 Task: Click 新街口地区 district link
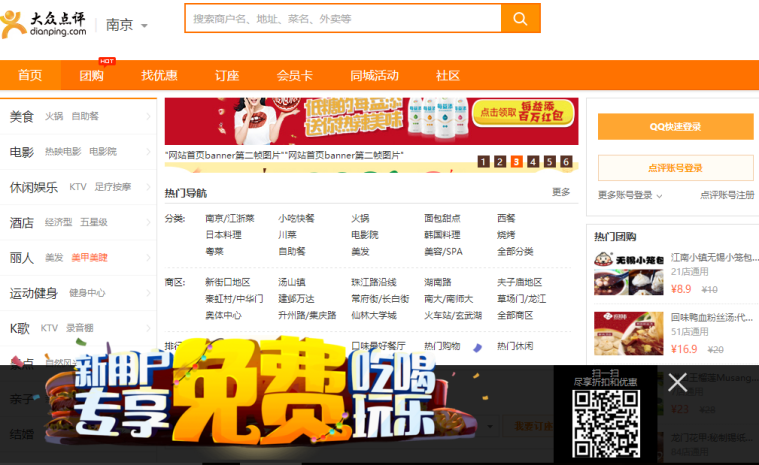(228, 283)
